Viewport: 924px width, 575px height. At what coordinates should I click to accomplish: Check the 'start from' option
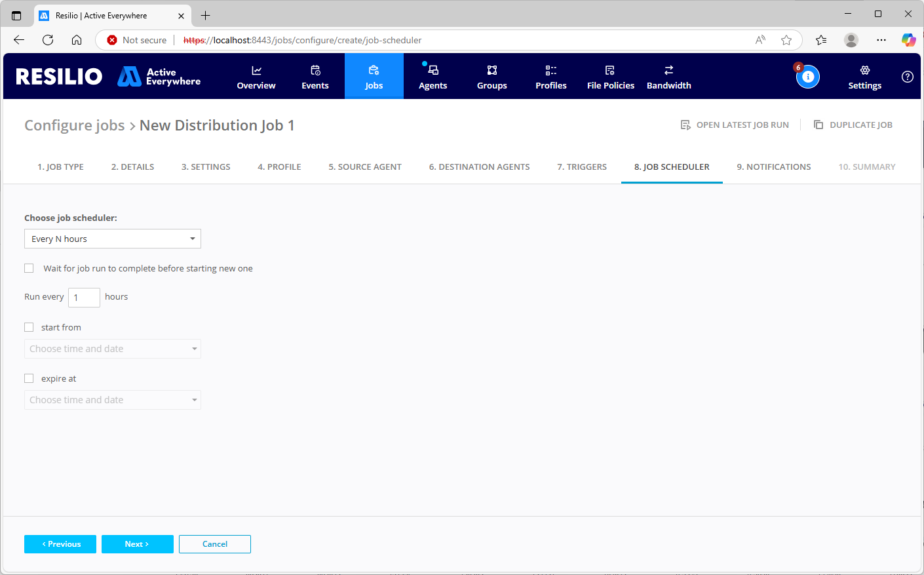point(29,327)
